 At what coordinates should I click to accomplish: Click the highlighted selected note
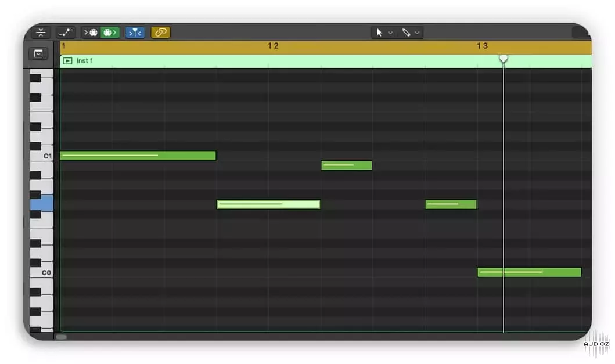click(268, 204)
